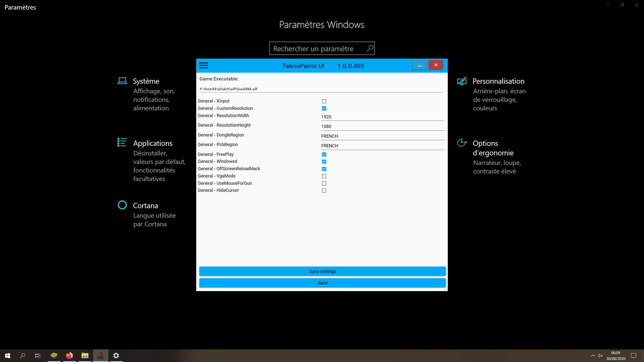Disable General - FreePlay checkbox
This screenshot has width=644, height=362.
point(324,154)
